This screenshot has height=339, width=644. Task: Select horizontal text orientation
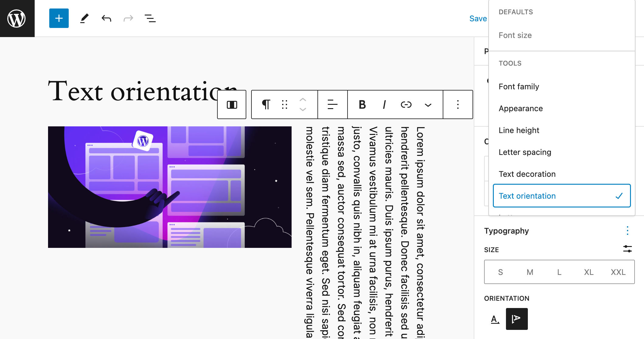coord(495,319)
